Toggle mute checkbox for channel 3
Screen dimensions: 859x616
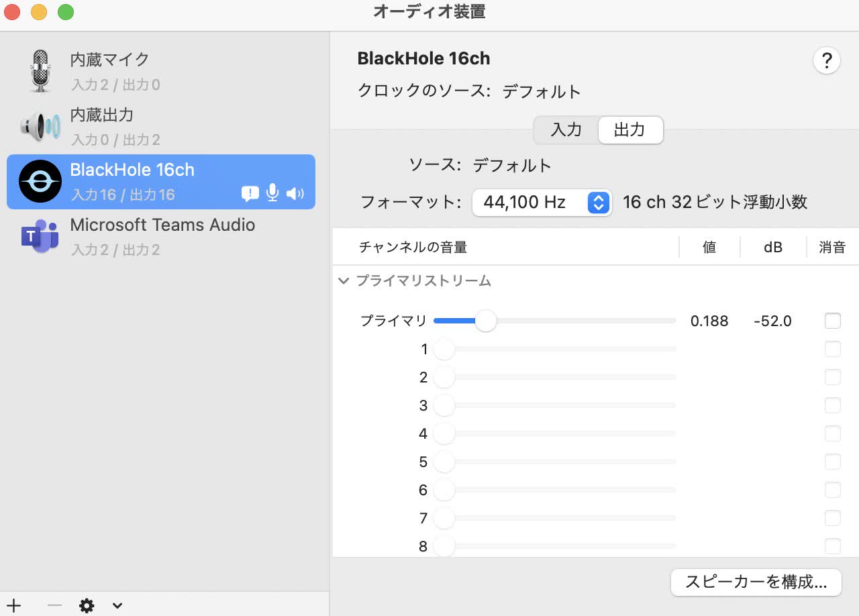pos(833,405)
